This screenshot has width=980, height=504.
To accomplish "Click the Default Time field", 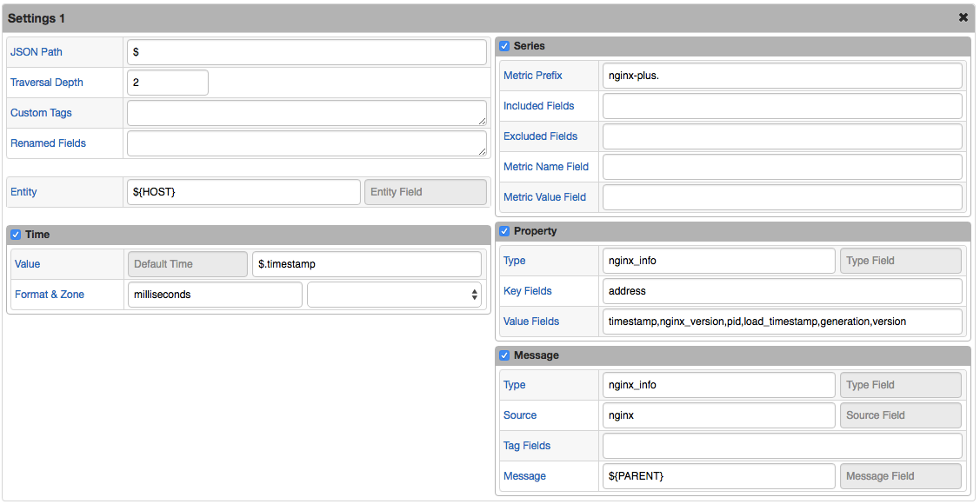I will coord(188,264).
